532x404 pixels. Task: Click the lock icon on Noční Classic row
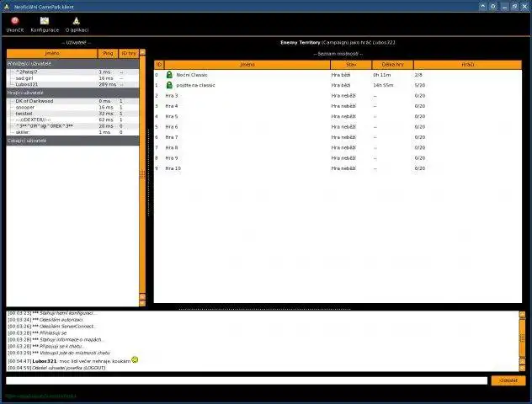click(169, 75)
